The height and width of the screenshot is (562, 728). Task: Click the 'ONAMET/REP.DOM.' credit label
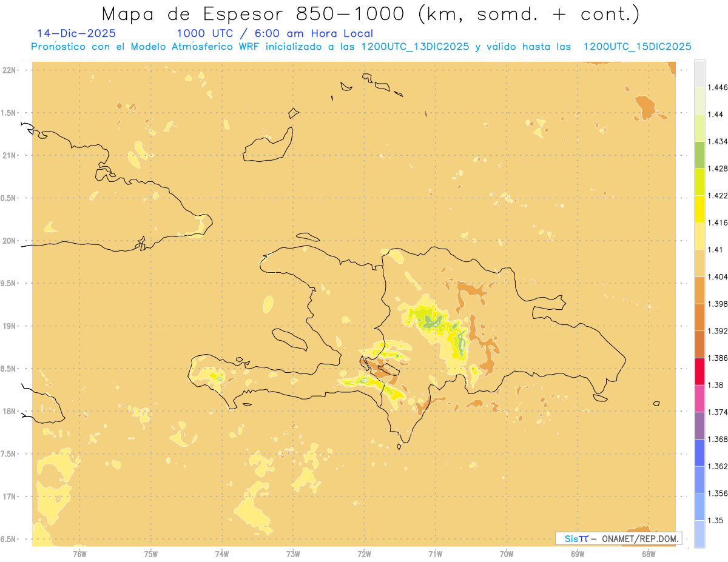click(639, 538)
